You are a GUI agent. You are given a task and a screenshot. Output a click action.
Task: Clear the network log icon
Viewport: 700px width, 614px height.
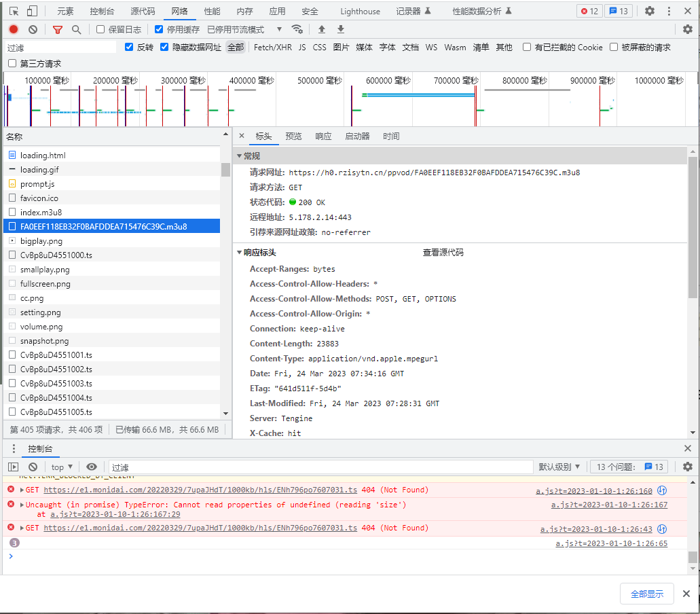click(33, 29)
